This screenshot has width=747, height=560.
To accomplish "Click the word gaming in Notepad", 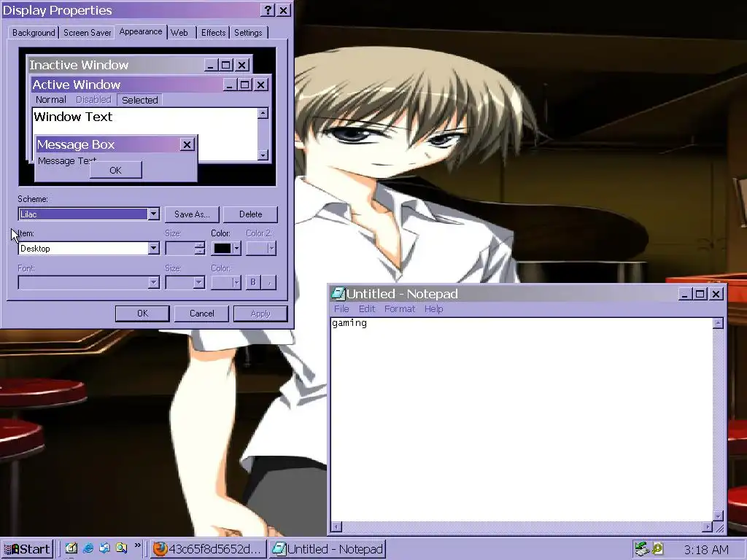I will tap(349, 323).
